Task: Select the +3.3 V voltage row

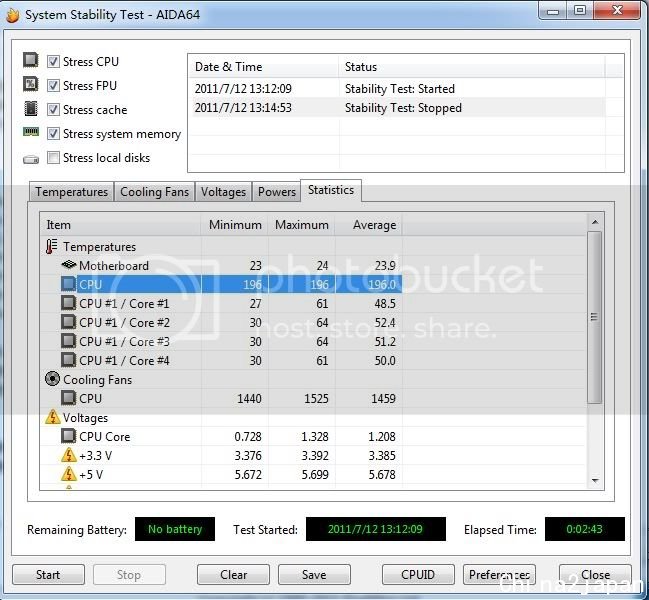Action: click(x=221, y=455)
